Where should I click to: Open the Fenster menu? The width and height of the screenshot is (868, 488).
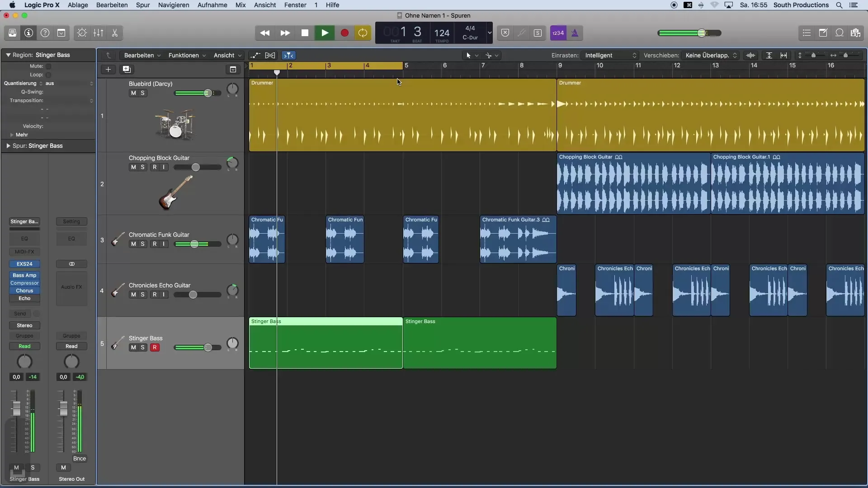(x=295, y=5)
